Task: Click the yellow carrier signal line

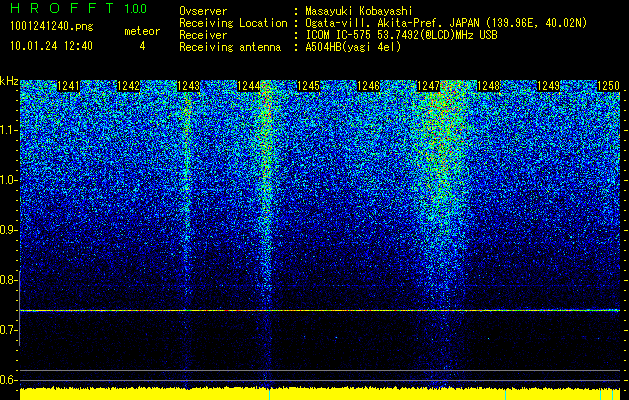Action: [x=320, y=311]
